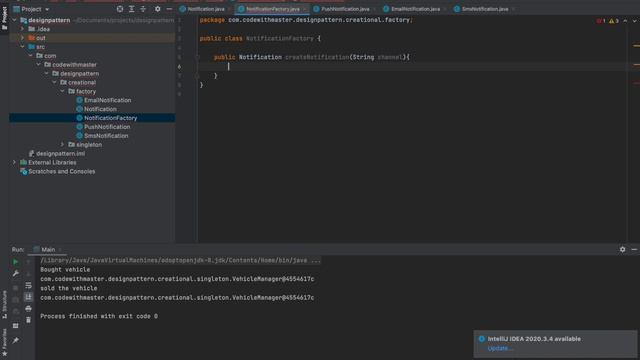The image size is (640, 360).
Task: Click the Update link in notification
Action: pos(500,348)
